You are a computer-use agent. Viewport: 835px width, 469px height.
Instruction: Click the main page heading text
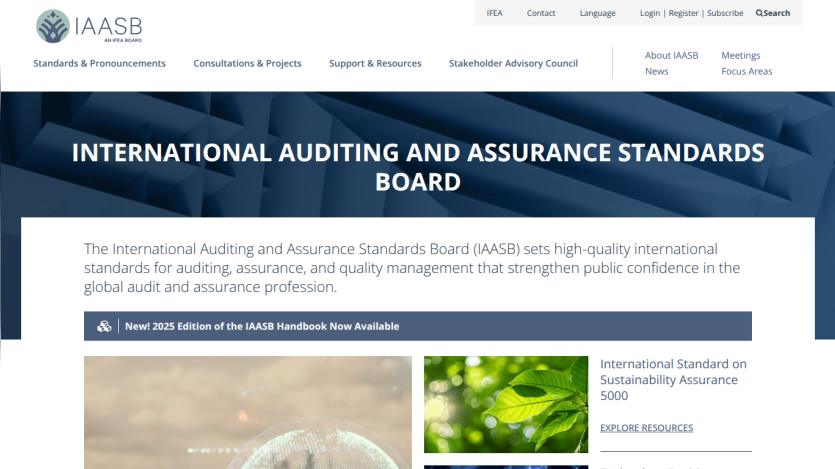pos(418,167)
